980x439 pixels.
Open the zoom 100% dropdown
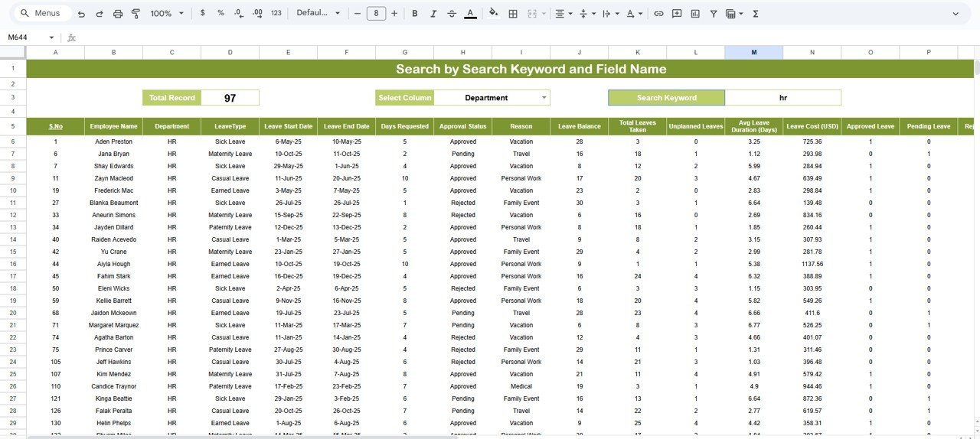[x=167, y=14]
